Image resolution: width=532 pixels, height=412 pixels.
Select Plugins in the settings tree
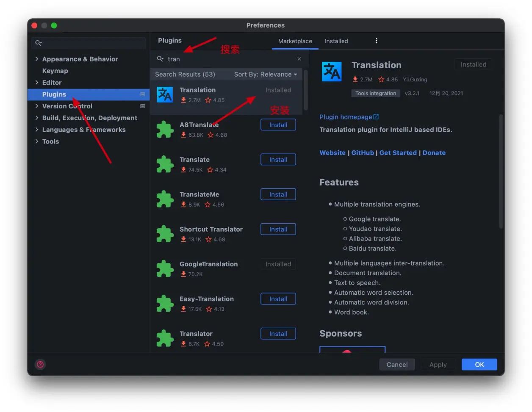[x=89, y=94]
